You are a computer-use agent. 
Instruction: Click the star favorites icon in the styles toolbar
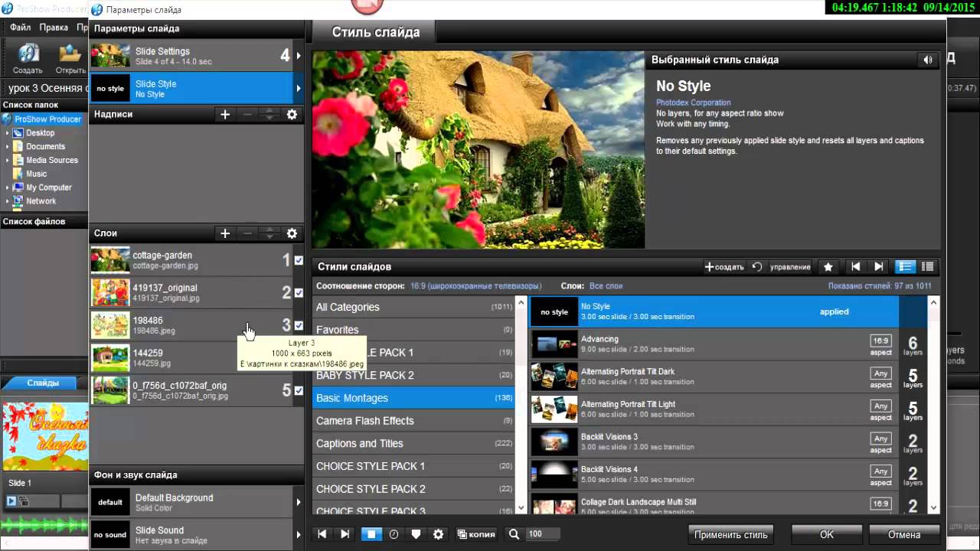[x=828, y=267]
